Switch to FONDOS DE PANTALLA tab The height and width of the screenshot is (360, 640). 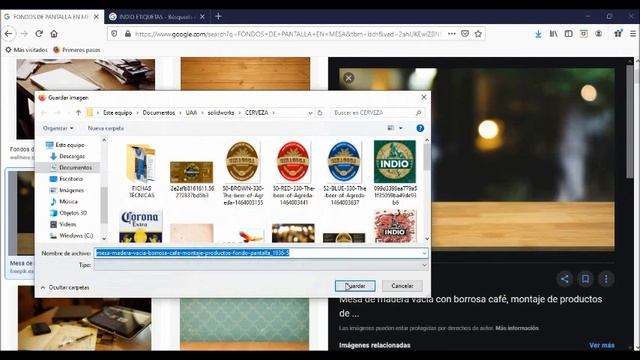point(51,17)
